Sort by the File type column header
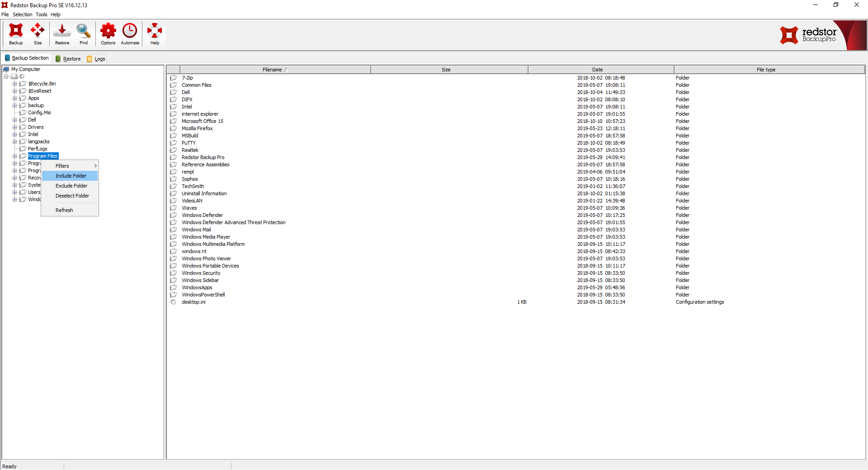 [769, 70]
